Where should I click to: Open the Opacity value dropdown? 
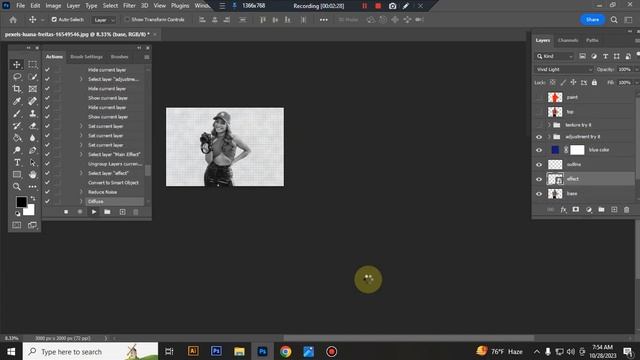636,69
